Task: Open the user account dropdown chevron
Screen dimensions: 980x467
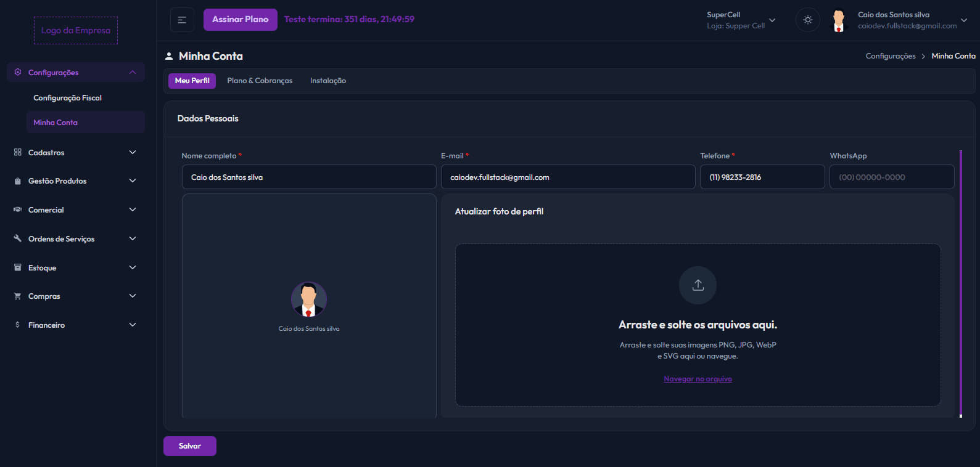Action: (964, 20)
